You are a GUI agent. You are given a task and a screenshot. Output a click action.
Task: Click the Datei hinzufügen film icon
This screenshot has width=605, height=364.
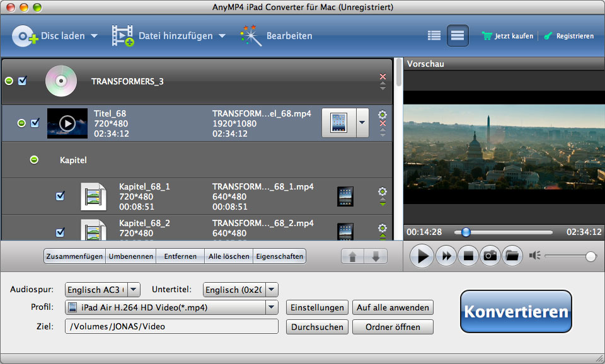pyautogui.click(x=123, y=36)
